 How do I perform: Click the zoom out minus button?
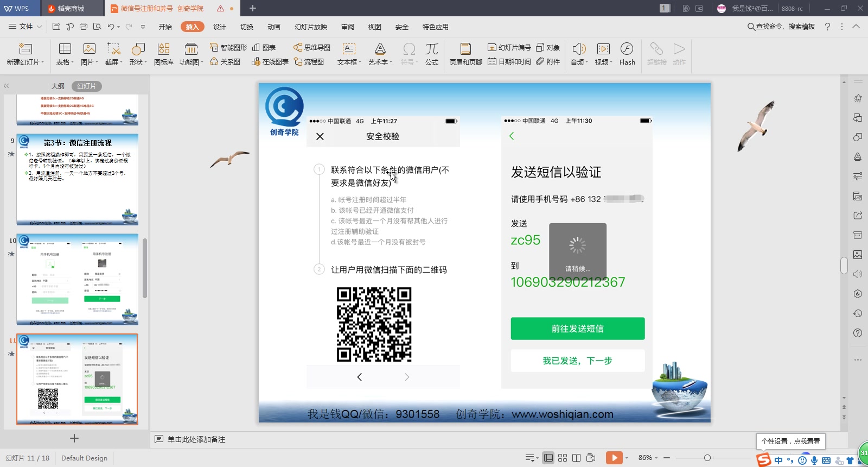pos(667,458)
